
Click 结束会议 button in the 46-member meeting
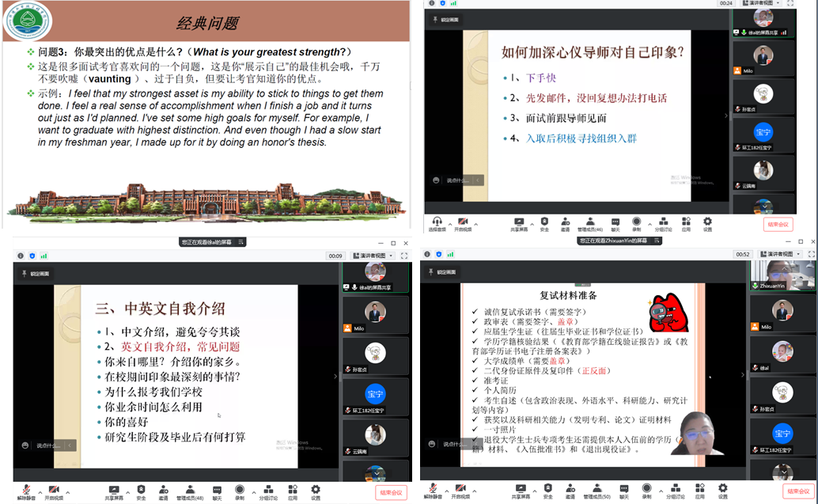coord(779,224)
